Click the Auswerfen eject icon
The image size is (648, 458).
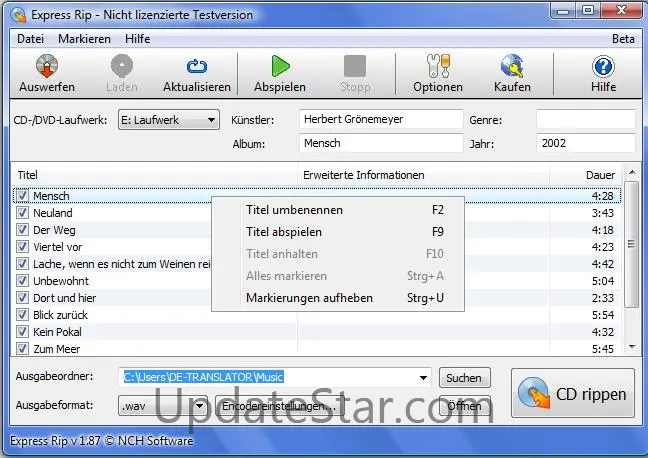click(47, 65)
